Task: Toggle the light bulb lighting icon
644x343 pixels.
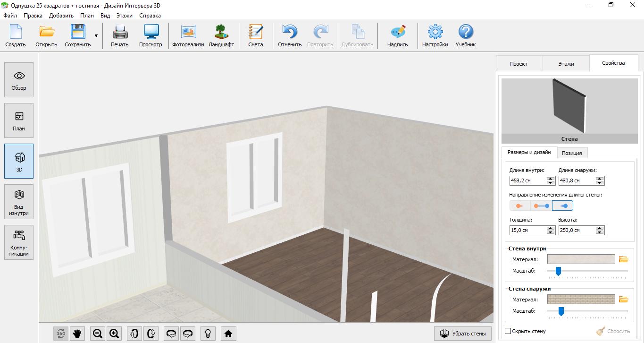Action: tap(207, 334)
